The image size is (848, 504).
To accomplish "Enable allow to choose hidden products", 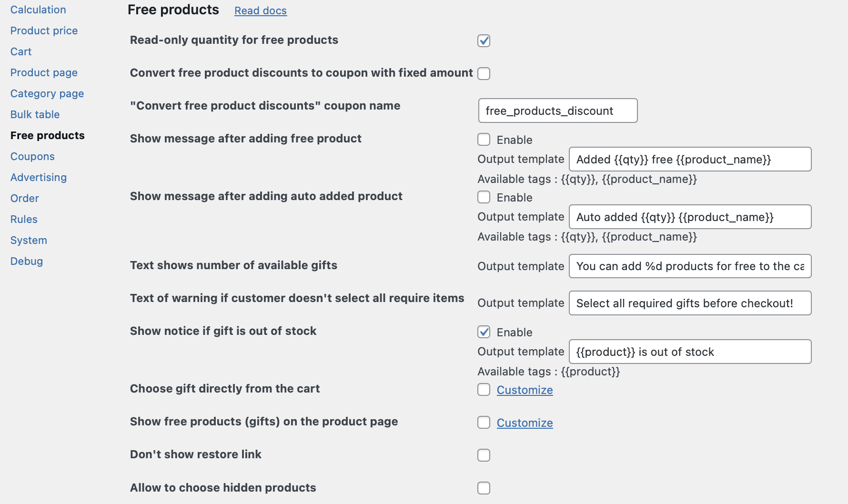I will 484,488.
